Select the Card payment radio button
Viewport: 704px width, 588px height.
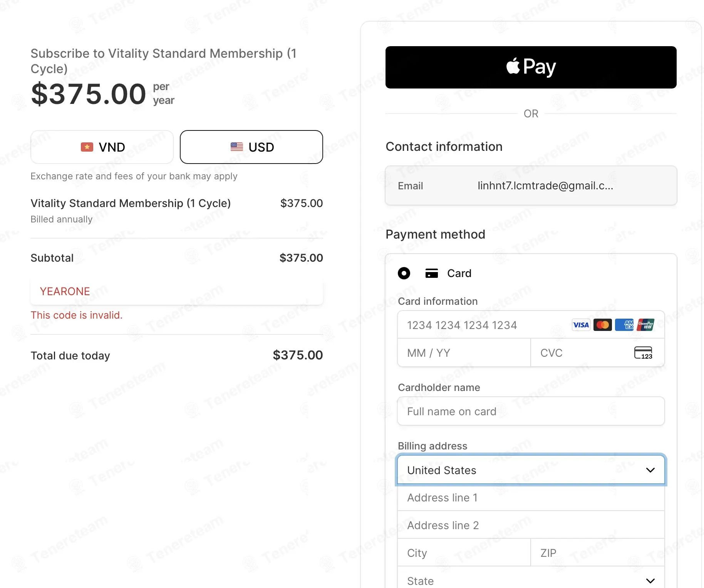tap(404, 273)
